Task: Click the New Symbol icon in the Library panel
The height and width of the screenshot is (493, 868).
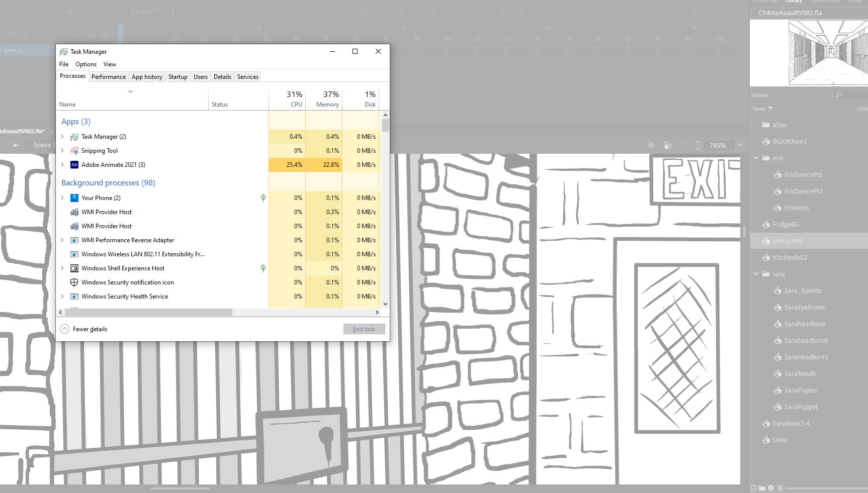Action: pos(754,488)
